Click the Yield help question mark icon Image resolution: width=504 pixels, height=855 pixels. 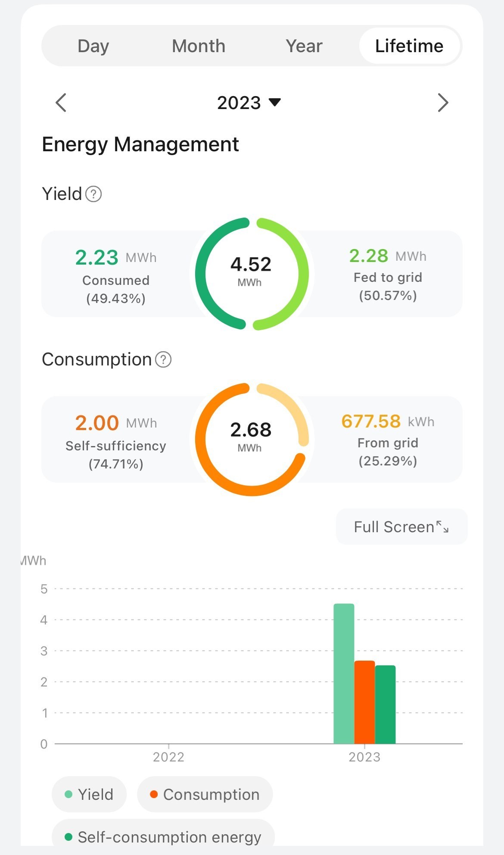[93, 194]
